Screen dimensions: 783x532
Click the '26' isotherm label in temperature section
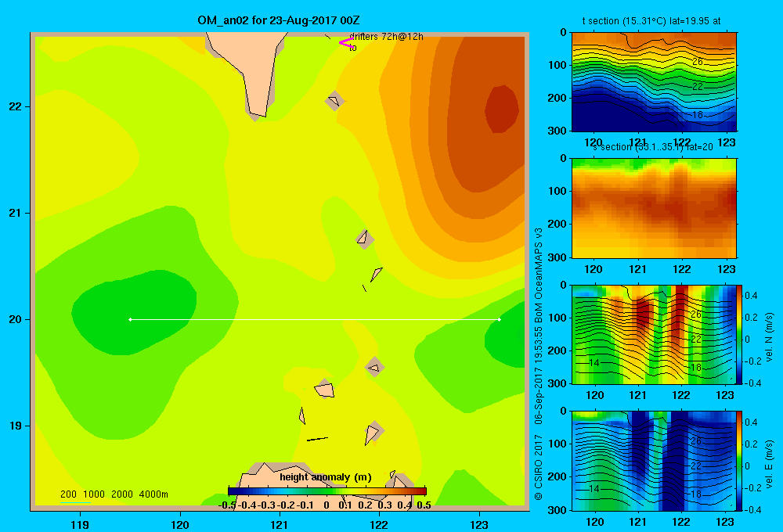(698, 61)
